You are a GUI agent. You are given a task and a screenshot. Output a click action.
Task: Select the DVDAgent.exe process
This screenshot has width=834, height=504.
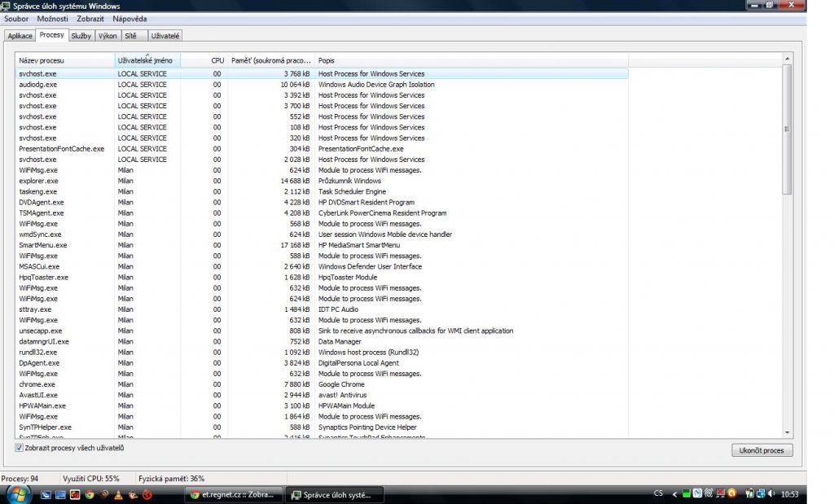coord(321,202)
